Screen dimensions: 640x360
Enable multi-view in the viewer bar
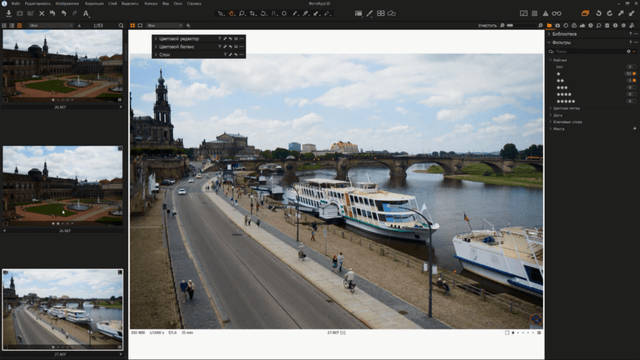click(x=133, y=25)
